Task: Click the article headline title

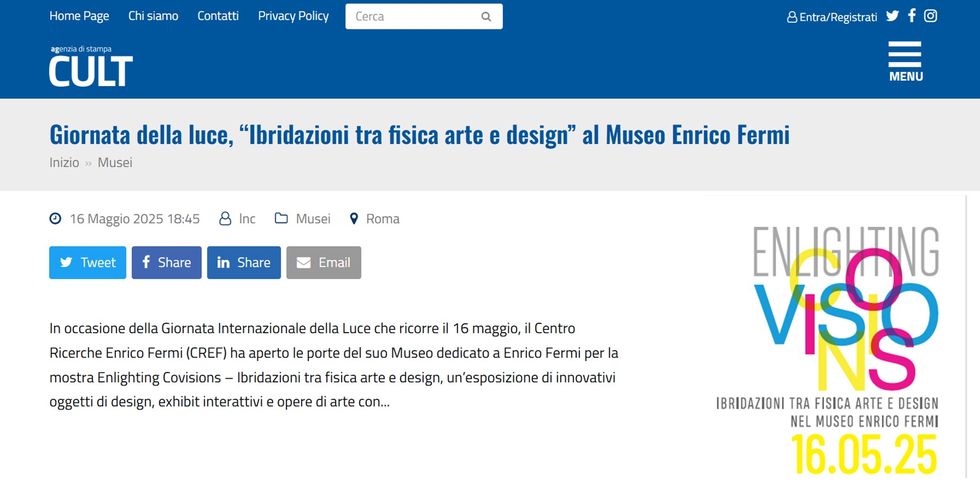Action: 419,134
